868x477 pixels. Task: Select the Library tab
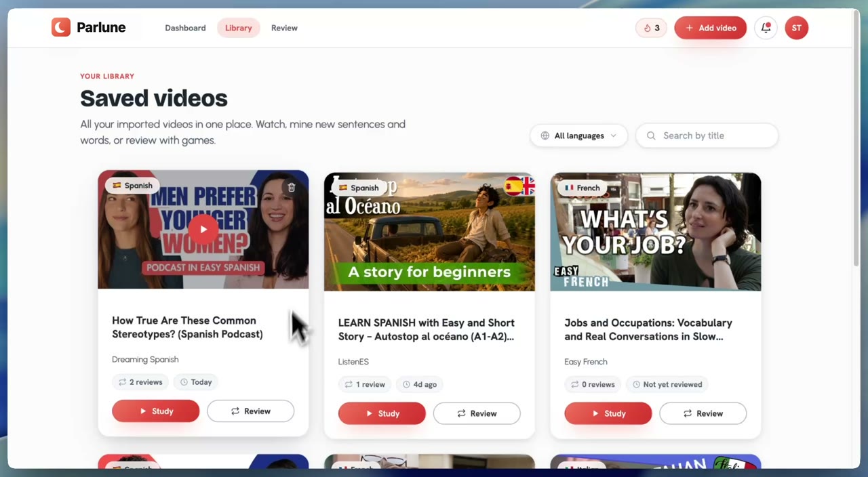tap(239, 28)
